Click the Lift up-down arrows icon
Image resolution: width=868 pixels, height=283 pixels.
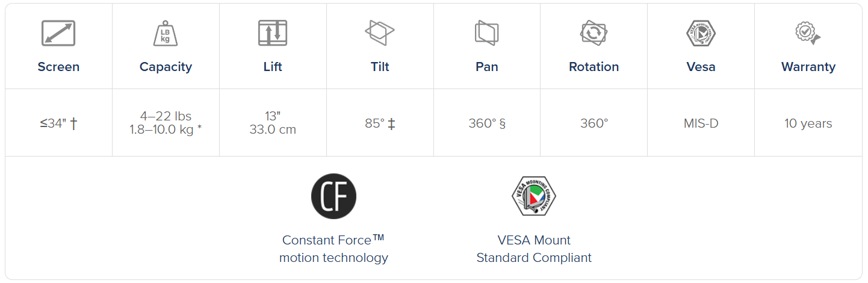tap(273, 33)
